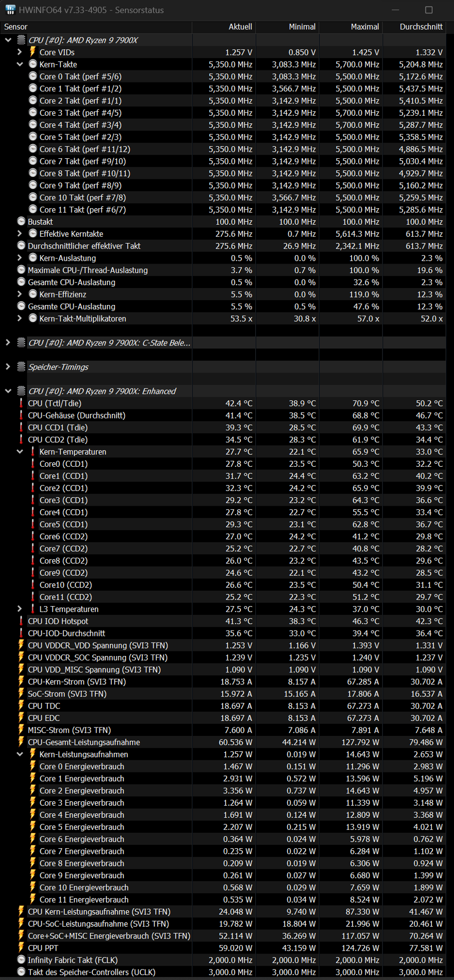Click icon beside Maximale CPU-/Thread-Auslastung
The image size is (454, 980).
21,270
